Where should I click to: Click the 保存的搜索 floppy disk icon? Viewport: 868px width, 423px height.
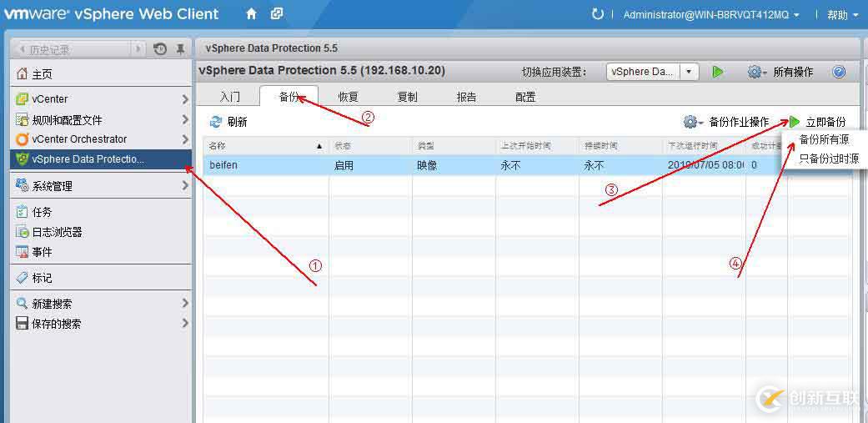pyautogui.click(x=22, y=324)
